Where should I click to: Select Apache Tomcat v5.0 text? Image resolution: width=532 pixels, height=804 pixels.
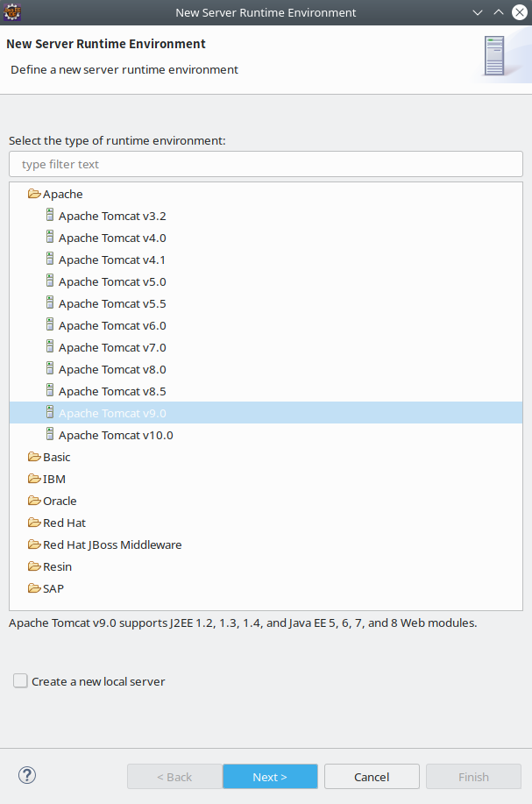coord(112,282)
